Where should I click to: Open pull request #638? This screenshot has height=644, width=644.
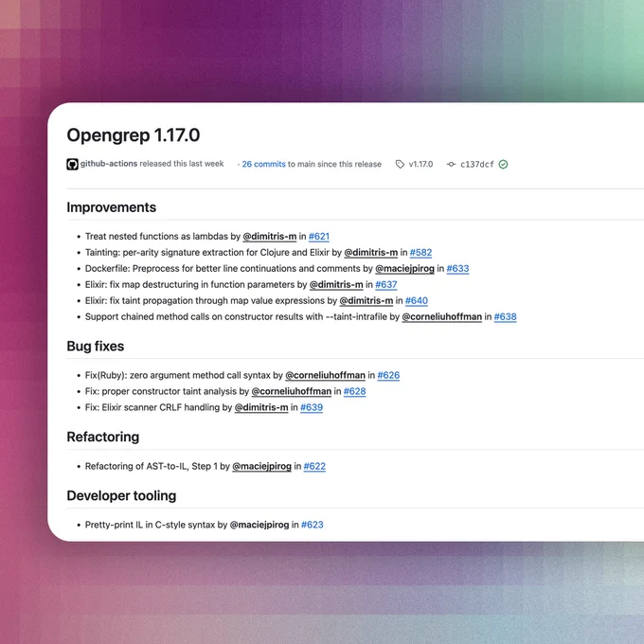coord(505,316)
